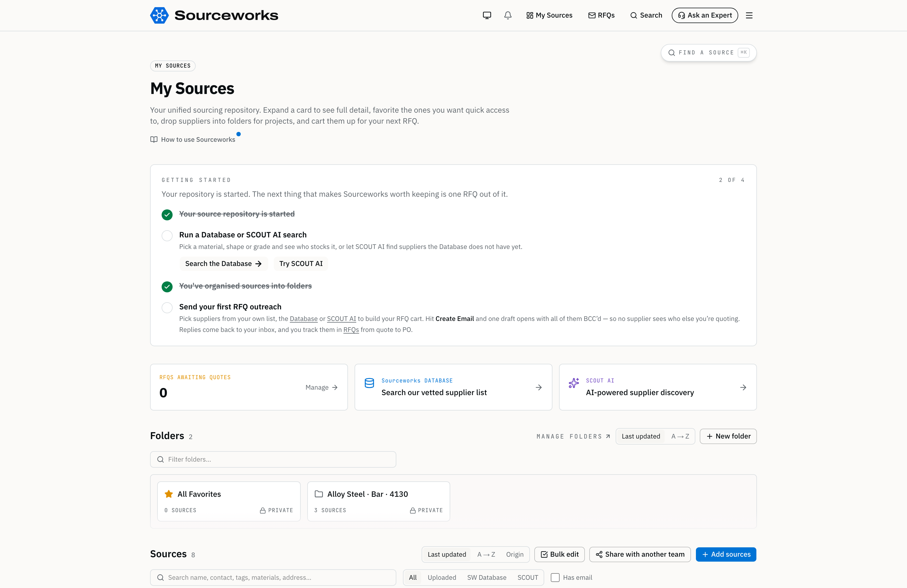Toggle the 'Run a Database or SCOUT AI search' circle
Viewport: 907px width, 588px height.
[x=167, y=235]
